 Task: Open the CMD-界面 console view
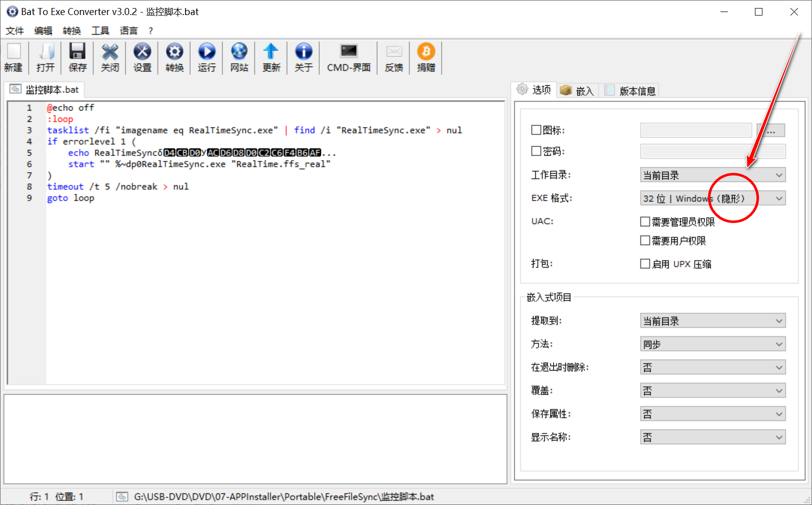click(348, 57)
